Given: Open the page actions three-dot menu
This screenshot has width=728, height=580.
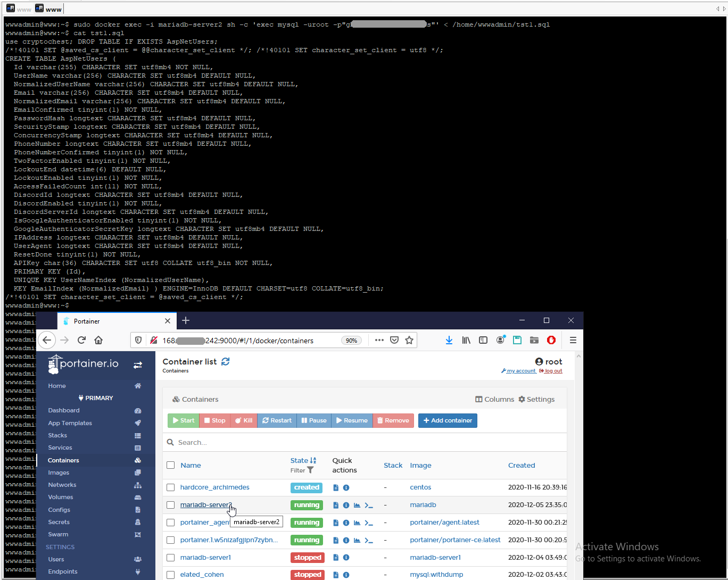Looking at the screenshot, I should 379,340.
